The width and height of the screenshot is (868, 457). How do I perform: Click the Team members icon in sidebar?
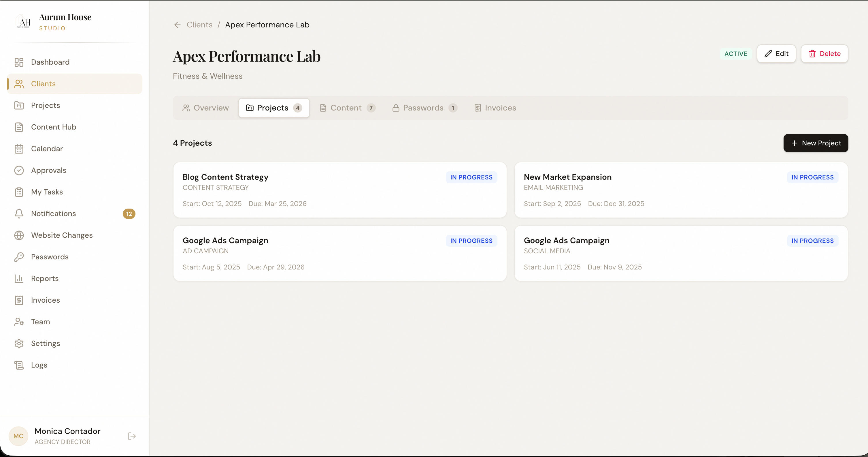[x=19, y=322]
